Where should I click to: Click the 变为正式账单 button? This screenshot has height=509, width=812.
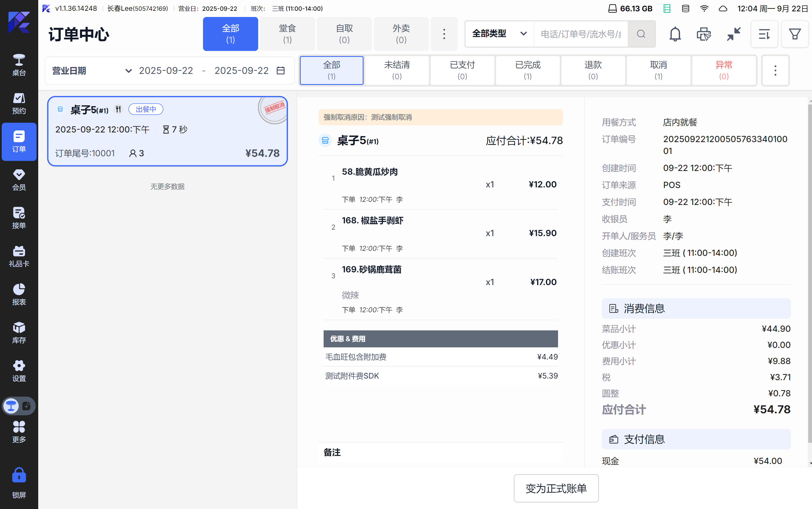(x=556, y=488)
